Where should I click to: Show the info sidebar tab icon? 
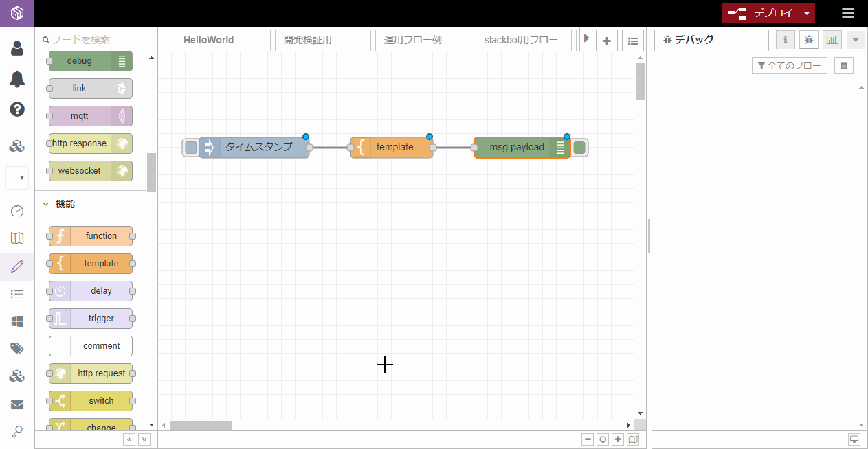[x=786, y=40]
